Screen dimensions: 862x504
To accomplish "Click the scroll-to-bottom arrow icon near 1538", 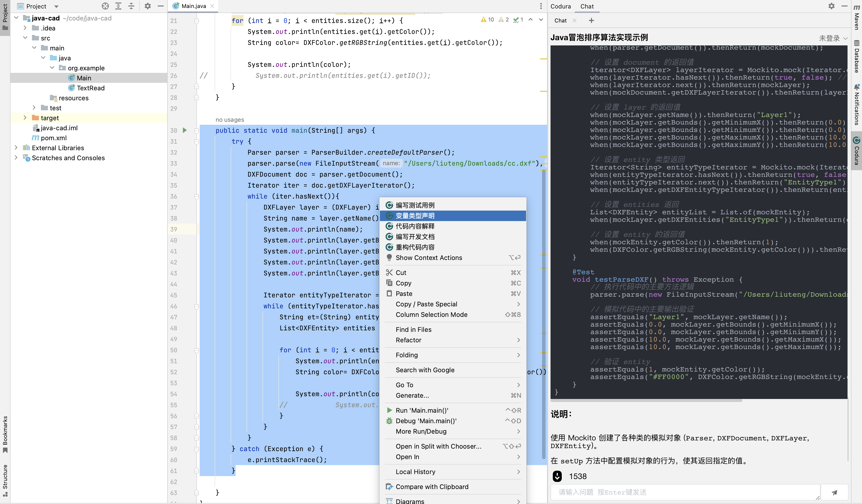I will tap(557, 476).
